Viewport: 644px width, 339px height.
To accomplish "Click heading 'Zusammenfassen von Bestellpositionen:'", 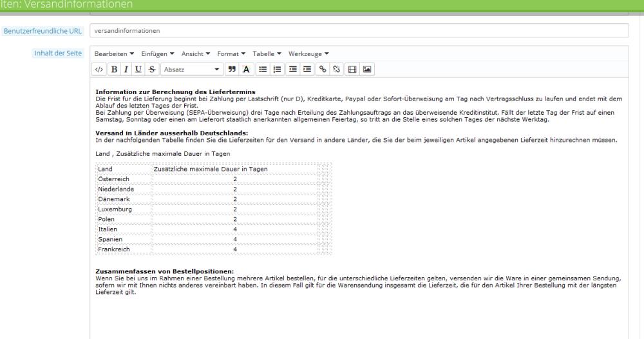I will (x=164, y=271).
